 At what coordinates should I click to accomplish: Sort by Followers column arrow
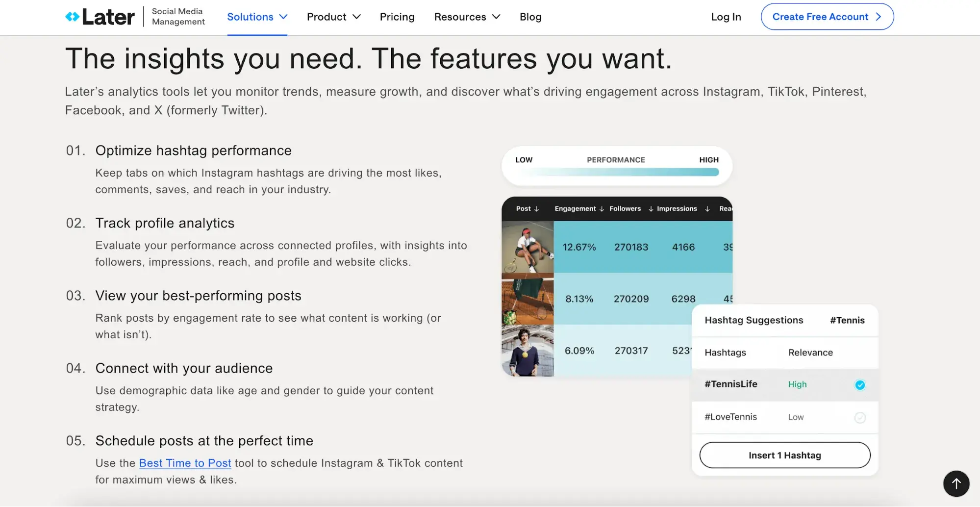tap(651, 209)
